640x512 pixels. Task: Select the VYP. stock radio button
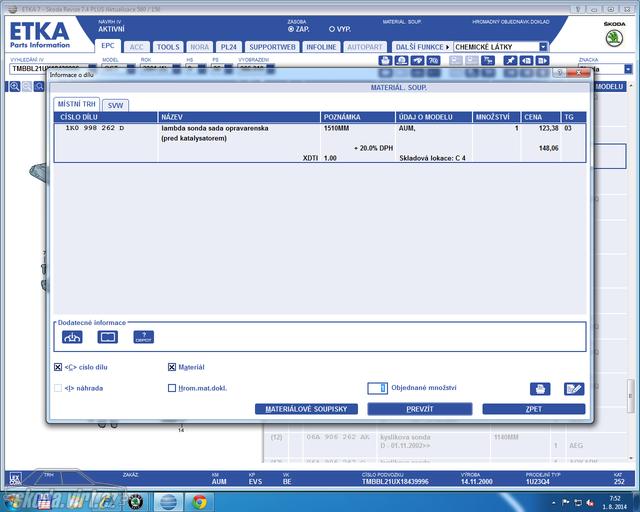coord(332,29)
